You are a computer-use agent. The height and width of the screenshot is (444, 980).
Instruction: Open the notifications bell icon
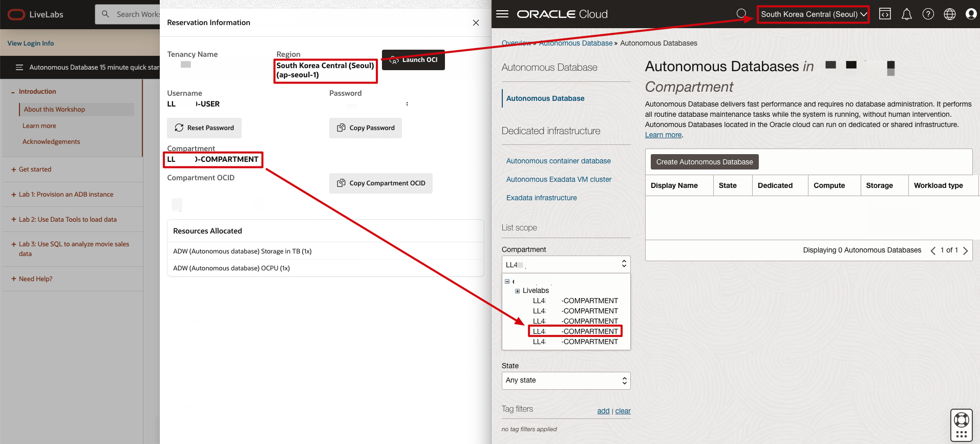pyautogui.click(x=906, y=14)
